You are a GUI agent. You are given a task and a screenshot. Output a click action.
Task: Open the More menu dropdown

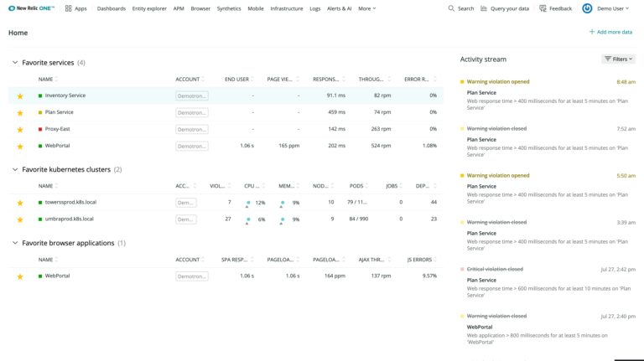tap(366, 8)
